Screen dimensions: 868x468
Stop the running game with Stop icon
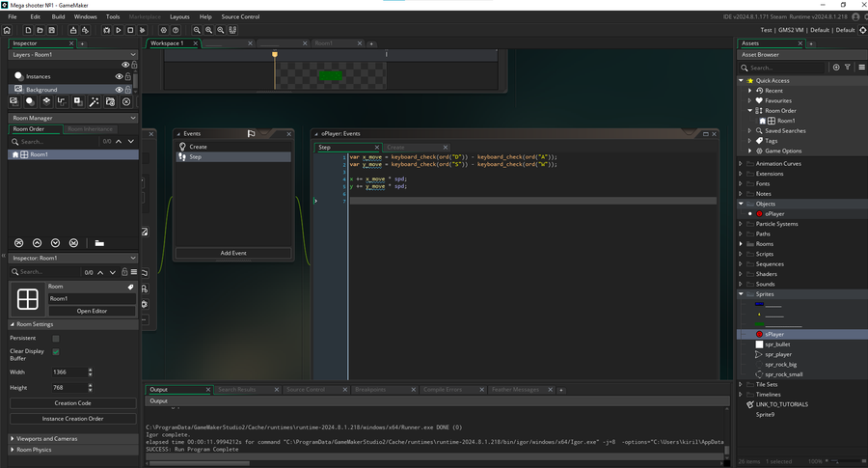130,30
